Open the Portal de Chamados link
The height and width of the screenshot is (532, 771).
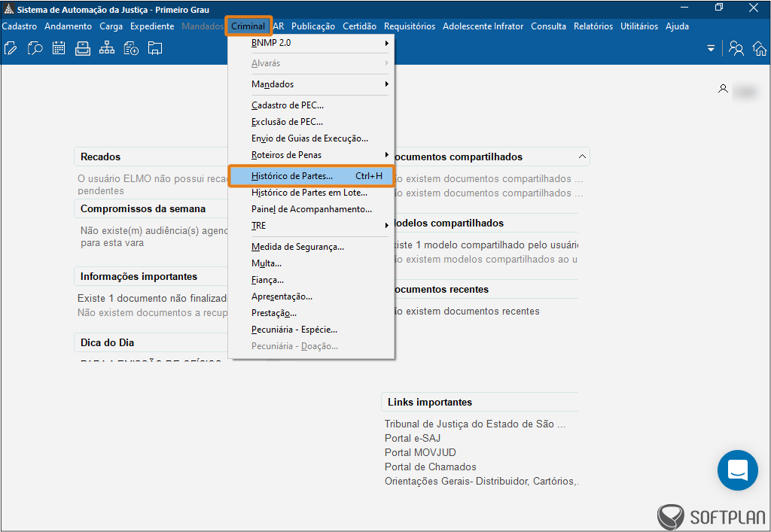[x=430, y=467]
